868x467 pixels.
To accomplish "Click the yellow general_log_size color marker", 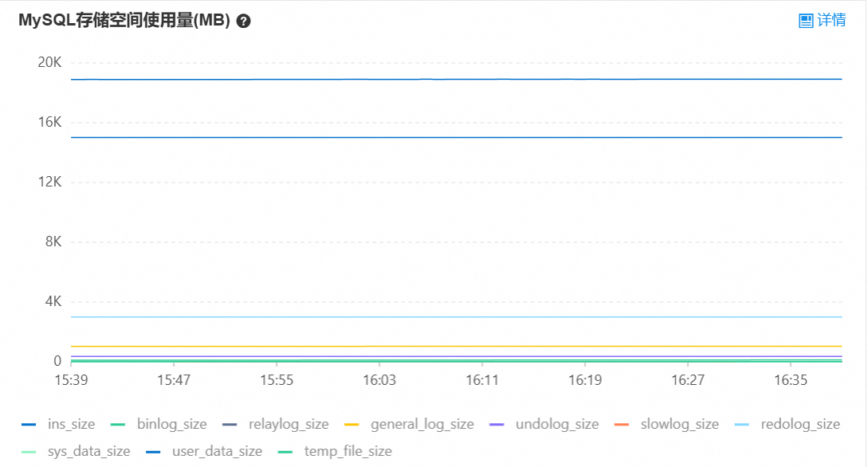I will 352,425.
